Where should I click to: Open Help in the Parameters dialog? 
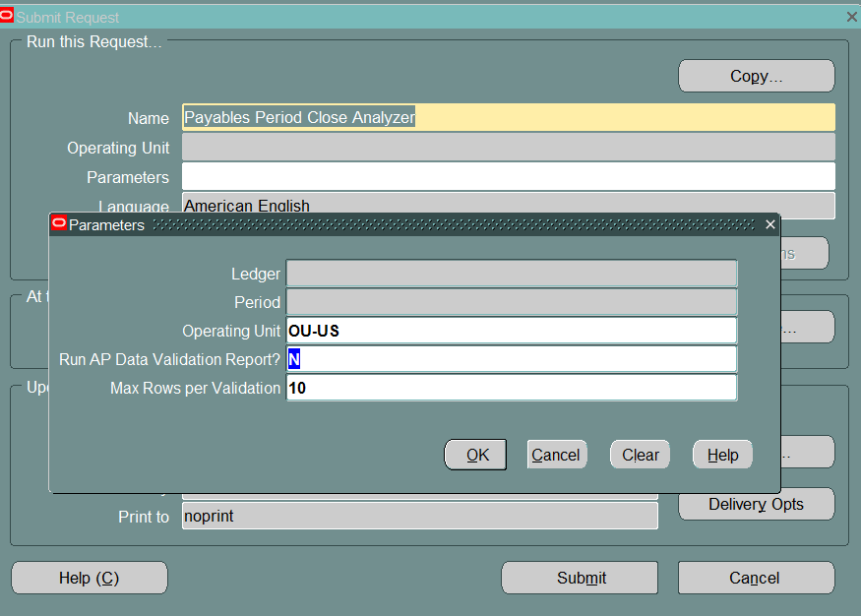[x=722, y=455]
